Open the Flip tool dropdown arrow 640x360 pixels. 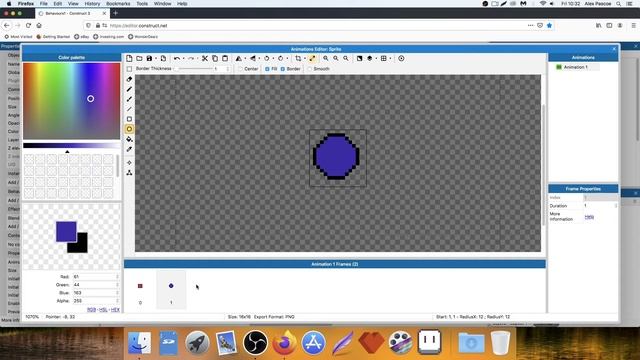pos(259,59)
